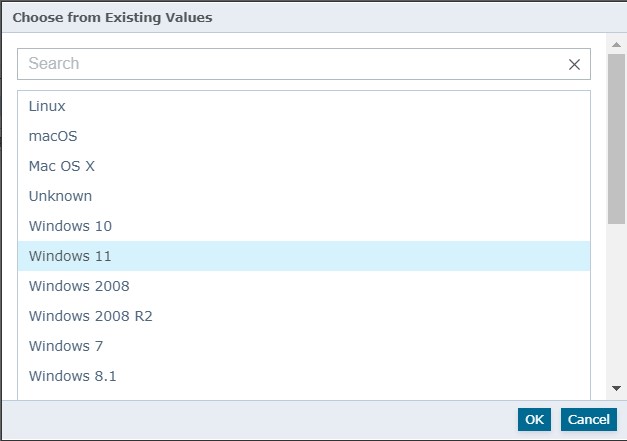The image size is (627, 441).
Task: Select the macOS value
Action: pos(304,136)
